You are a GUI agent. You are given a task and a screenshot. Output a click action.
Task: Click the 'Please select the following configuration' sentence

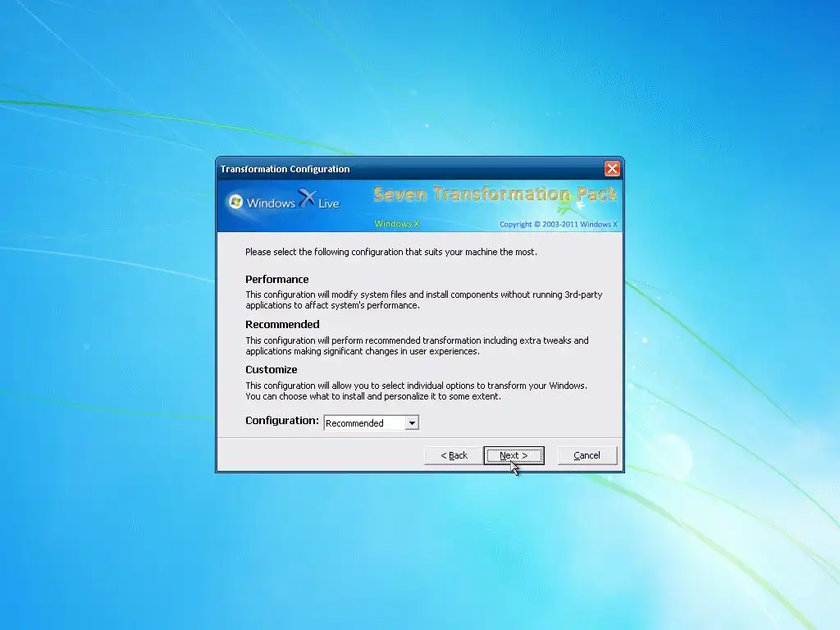391,252
